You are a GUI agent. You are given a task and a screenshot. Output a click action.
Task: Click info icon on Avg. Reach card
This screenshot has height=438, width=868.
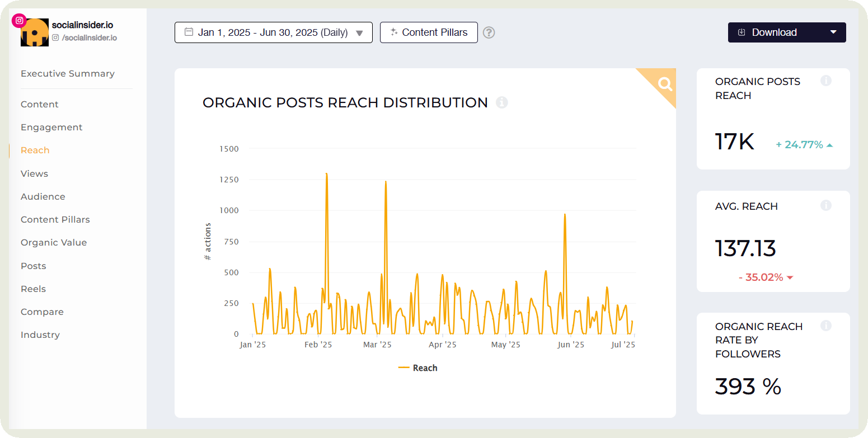(825, 205)
